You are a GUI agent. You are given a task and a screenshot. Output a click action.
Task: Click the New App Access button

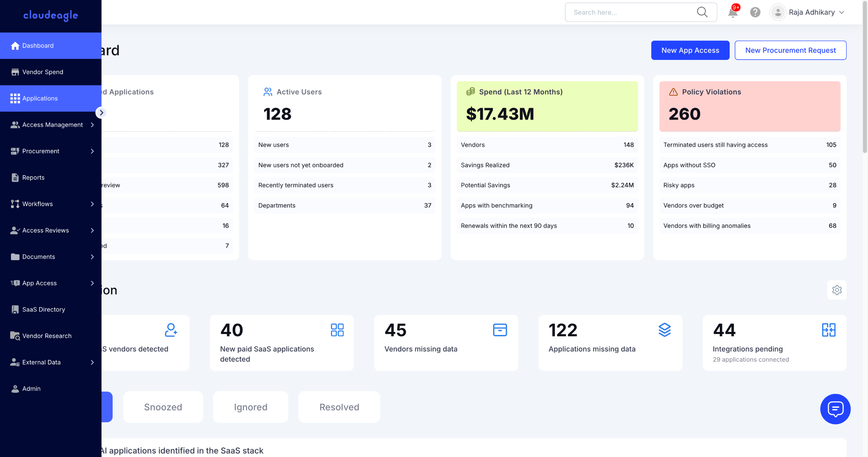click(690, 51)
